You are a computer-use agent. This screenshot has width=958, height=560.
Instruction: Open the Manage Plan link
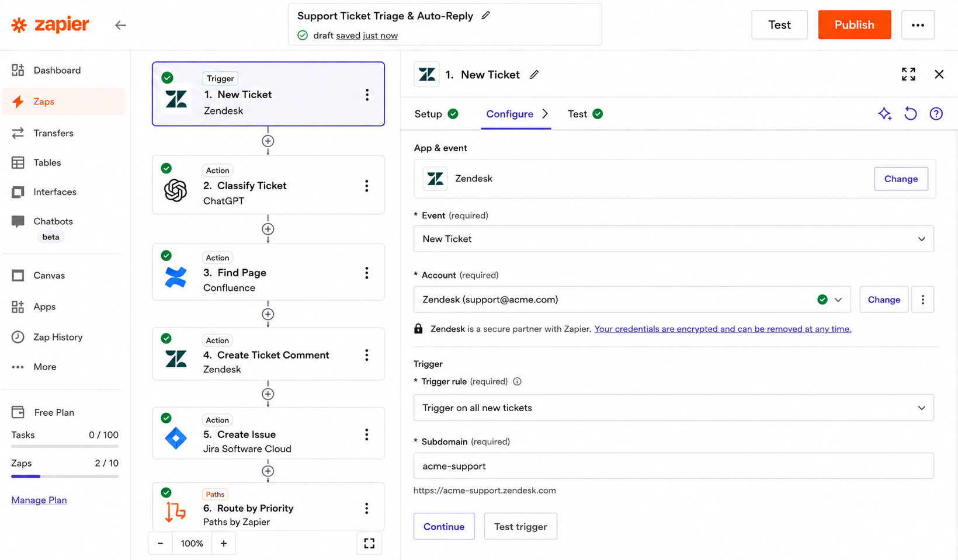point(39,500)
